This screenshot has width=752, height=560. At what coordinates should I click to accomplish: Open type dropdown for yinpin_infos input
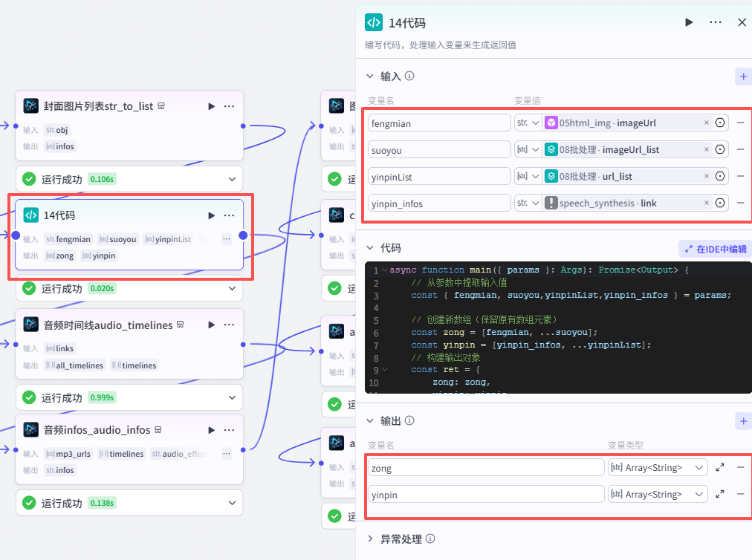coord(528,204)
